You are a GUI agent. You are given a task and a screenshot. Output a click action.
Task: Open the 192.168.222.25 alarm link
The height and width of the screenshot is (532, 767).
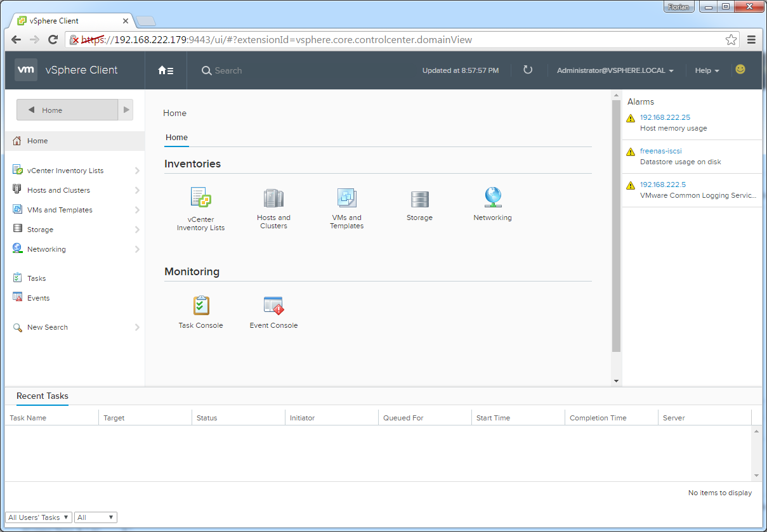pyautogui.click(x=665, y=117)
